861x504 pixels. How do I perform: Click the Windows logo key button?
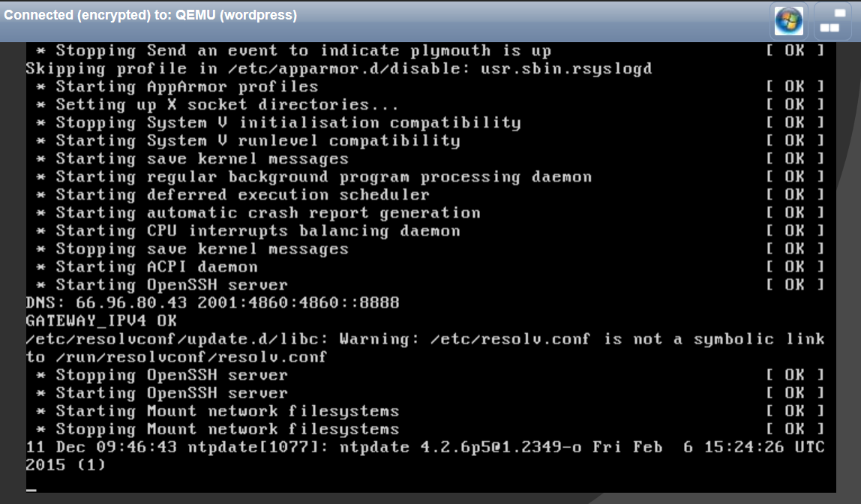[x=788, y=21]
